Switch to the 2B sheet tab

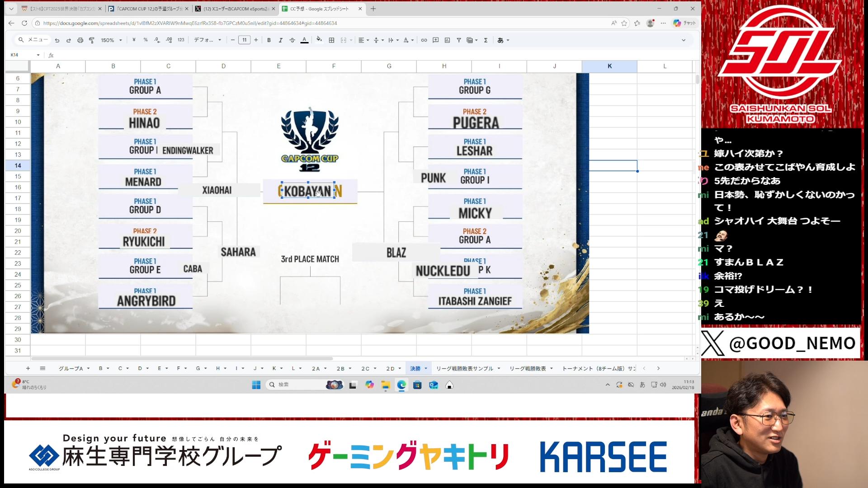pyautogui.click(x=340, y=368)
